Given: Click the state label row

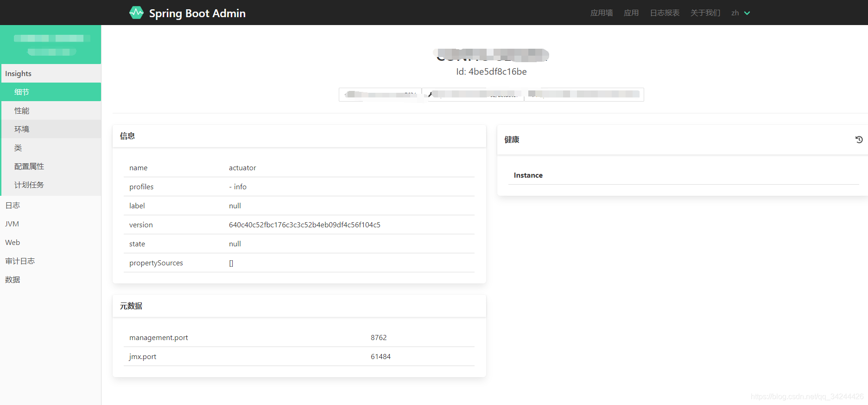Looking at the screenshot, I should tap(299, 244).
